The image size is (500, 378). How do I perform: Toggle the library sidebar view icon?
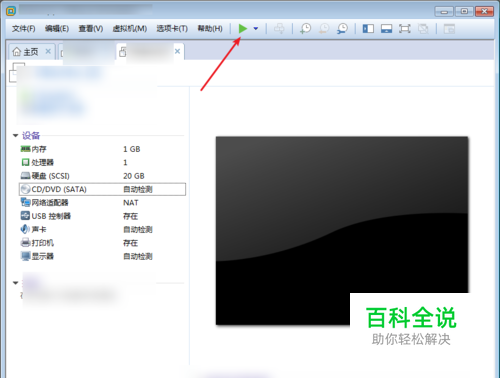368,29
